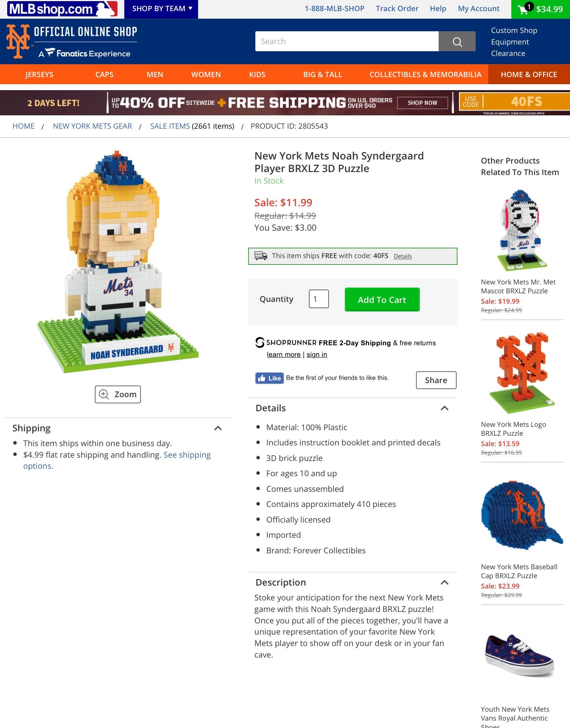Click the Add To Cart button
Screen dimensions: 570x728
[x=382, y=300]
